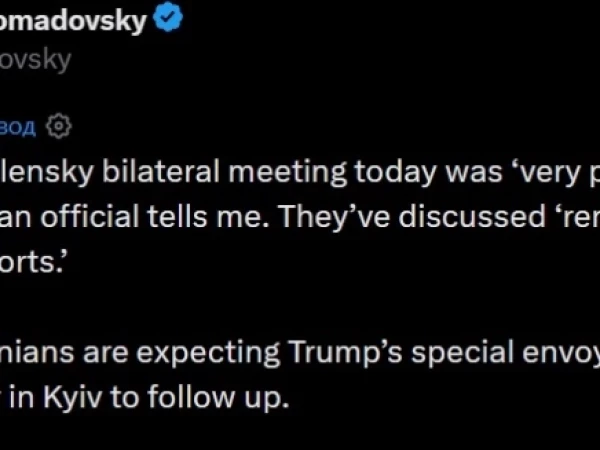Viewport: 600px width, 450px height.
Task: Click the word "Trump's" in the second paragraph
Action: click(345, 352)
